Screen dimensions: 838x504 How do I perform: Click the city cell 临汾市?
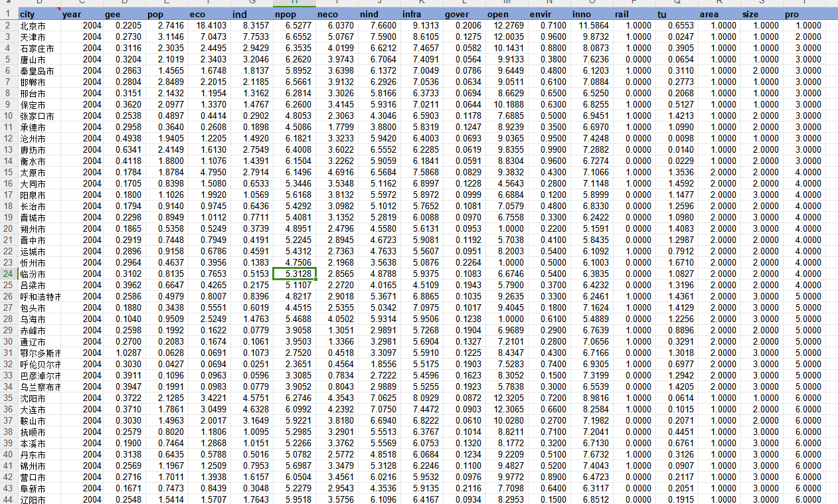point(39,274)
